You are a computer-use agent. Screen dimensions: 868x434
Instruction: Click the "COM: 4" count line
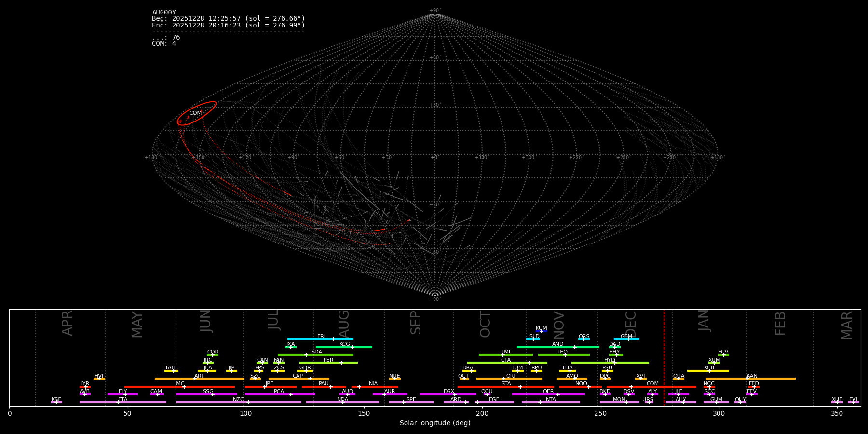(x=164, y=44)
